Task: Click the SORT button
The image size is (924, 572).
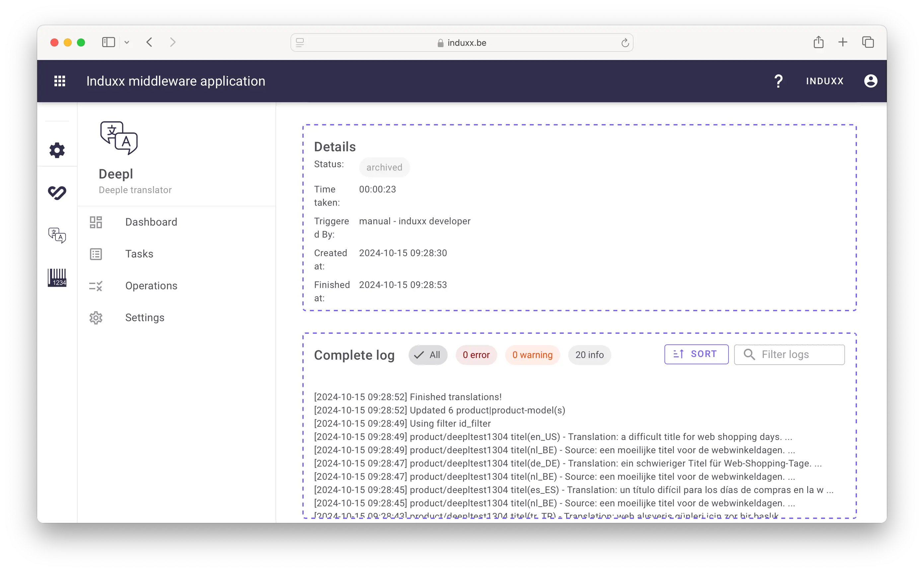Action: tap(696, 354)
